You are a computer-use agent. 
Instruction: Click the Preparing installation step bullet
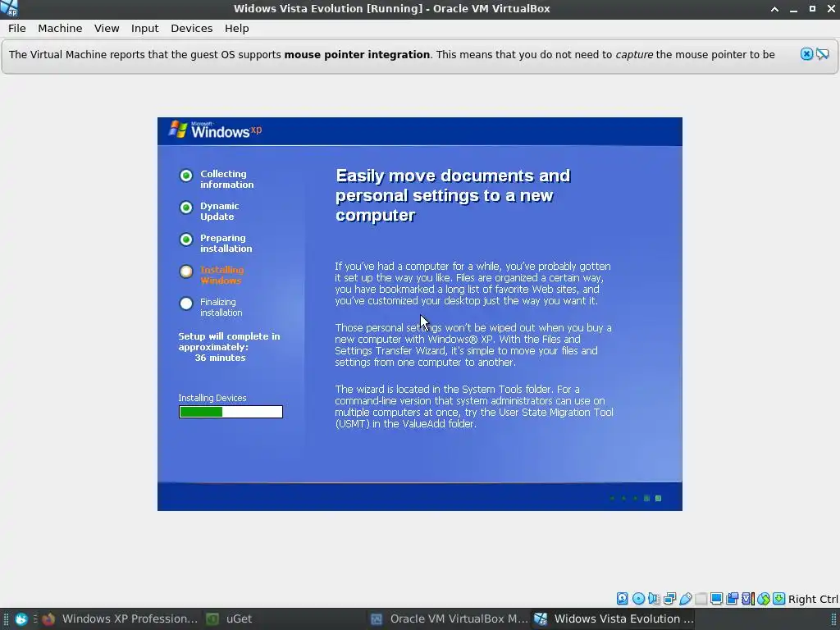point(186,240)
